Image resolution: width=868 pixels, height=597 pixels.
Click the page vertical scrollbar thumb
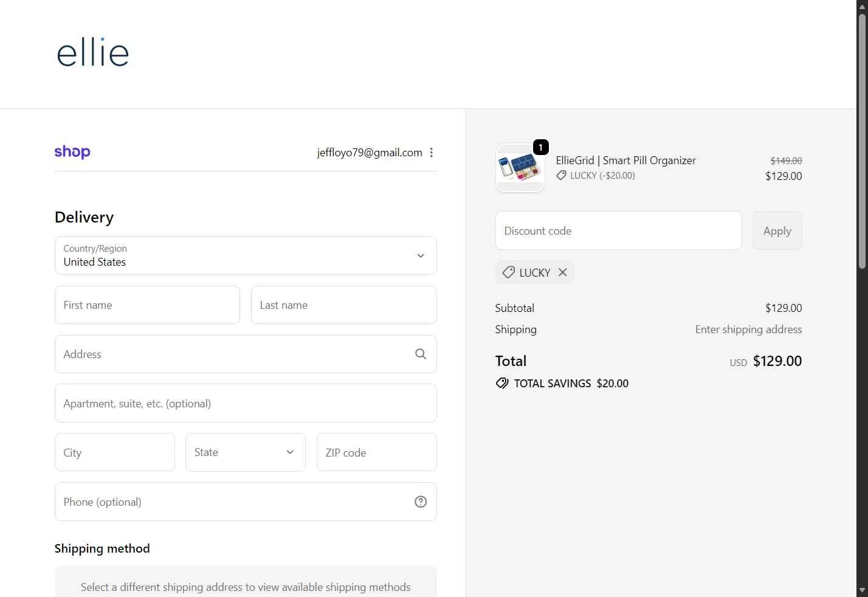[x=862, y=141]
